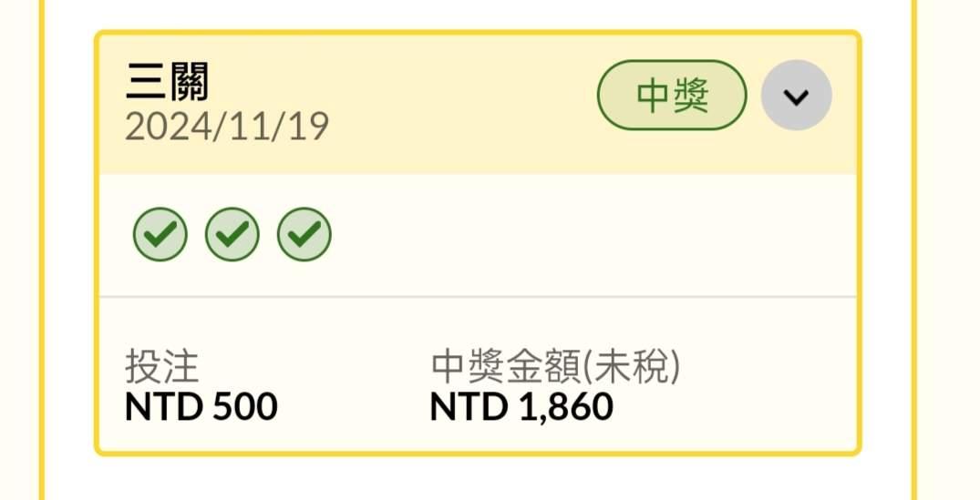Screen dimensions: 980x500
Task: Tap the 投注 label
Action: 161,367
